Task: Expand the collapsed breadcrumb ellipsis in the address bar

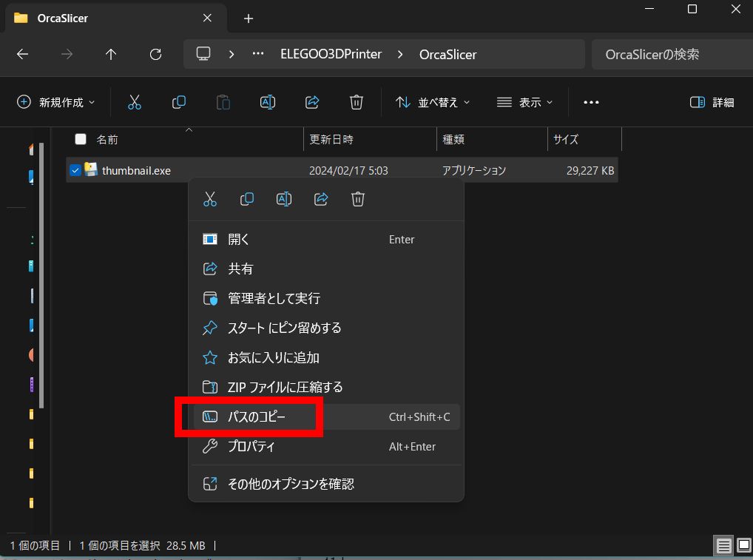Action: click(258, 54)
